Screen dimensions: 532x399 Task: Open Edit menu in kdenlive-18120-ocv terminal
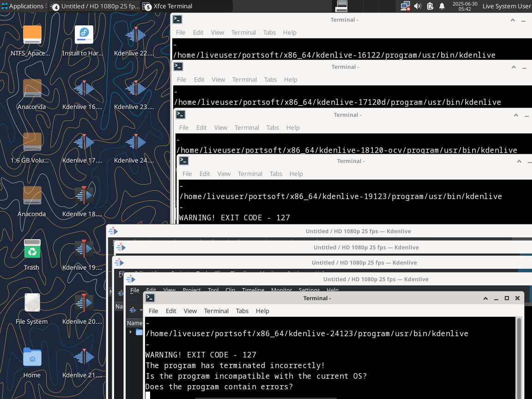click(x=201, y=127)
